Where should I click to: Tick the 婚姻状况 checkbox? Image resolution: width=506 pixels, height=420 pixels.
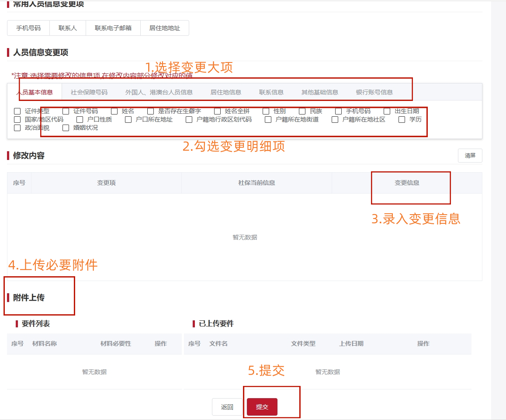pyautogui.click(x=66, y=128)
